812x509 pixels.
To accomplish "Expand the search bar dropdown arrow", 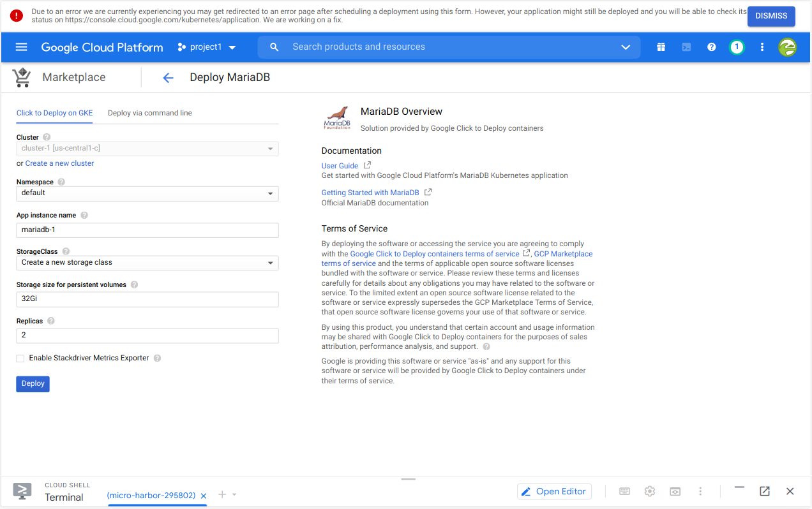I will point(626,47).
